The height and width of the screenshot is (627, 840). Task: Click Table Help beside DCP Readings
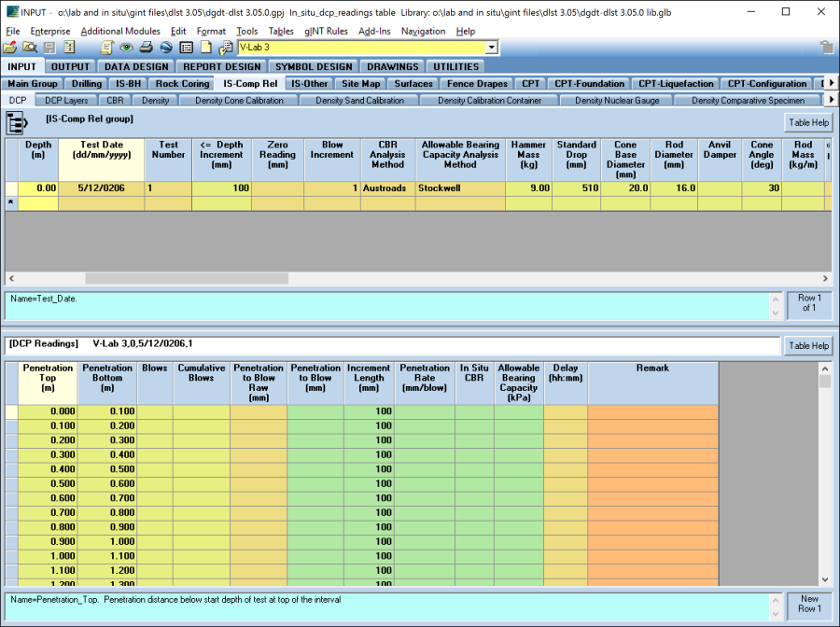(x=807, y=345)
